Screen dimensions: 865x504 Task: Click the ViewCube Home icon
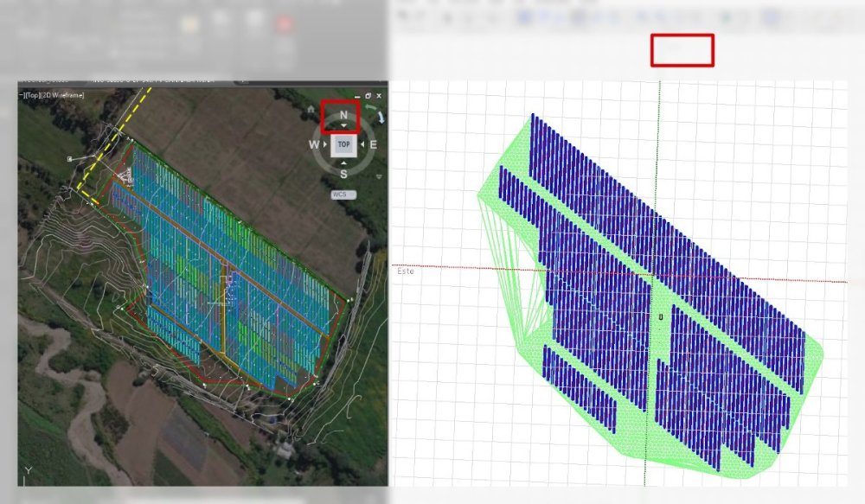tap(311, 109)
